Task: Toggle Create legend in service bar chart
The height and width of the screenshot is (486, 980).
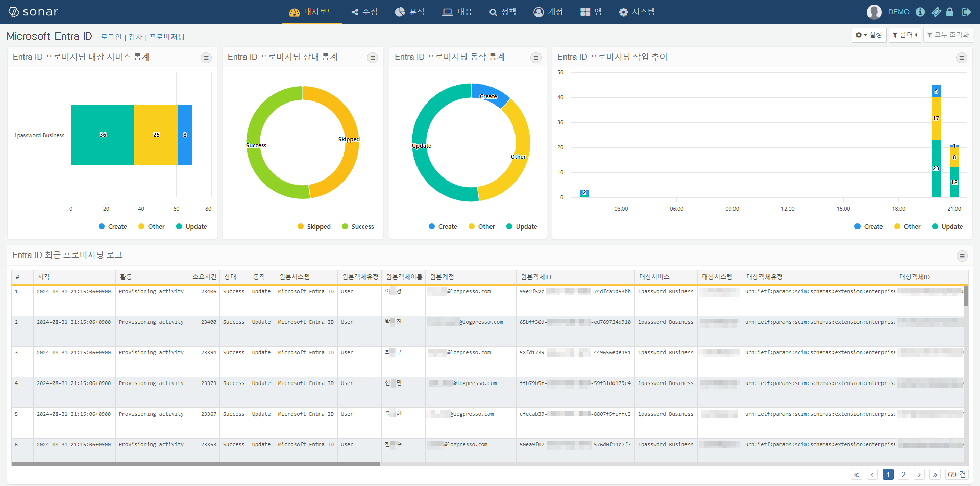Action: (112, 226)
